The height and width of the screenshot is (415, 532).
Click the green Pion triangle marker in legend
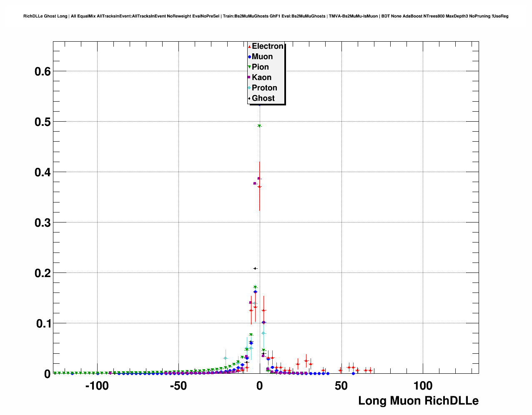(249, 67)
